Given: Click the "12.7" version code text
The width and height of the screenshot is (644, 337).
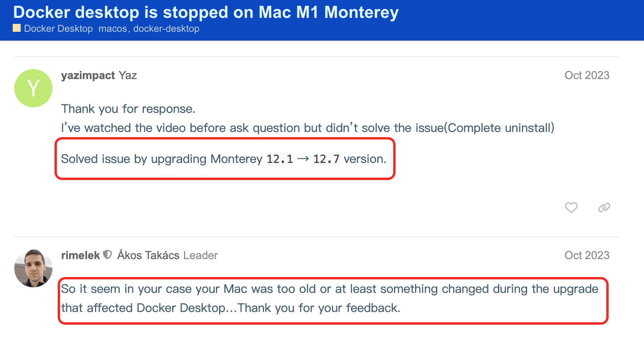Looking at the screenshot, I should click(x=326, y=159).
